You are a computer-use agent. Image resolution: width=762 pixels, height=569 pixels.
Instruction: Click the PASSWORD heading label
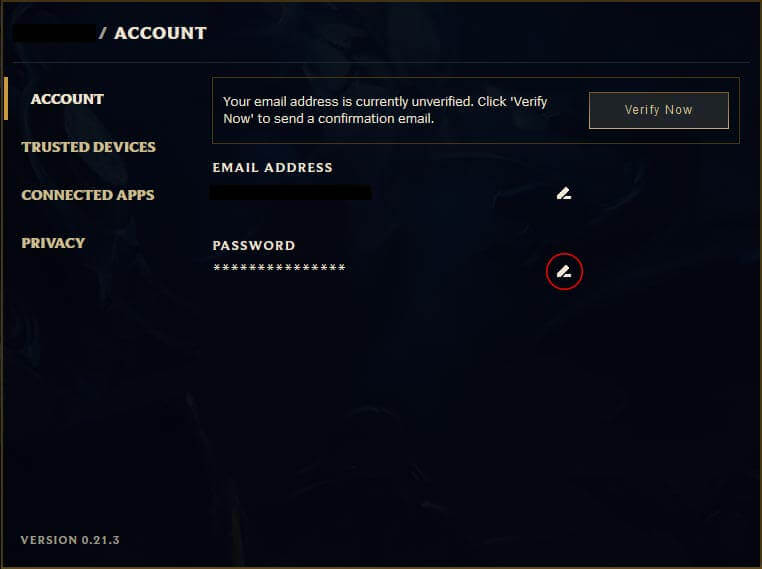(254, 245)
